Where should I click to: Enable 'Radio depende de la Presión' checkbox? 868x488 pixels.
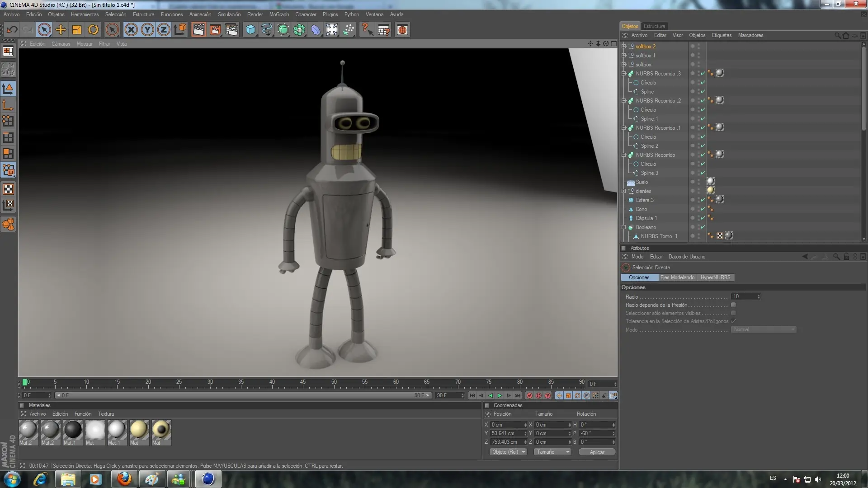[733, 305]
